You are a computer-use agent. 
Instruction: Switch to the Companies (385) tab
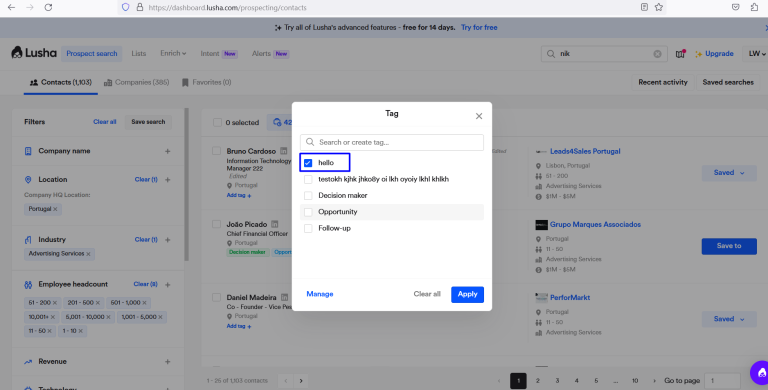coord(136,82)
